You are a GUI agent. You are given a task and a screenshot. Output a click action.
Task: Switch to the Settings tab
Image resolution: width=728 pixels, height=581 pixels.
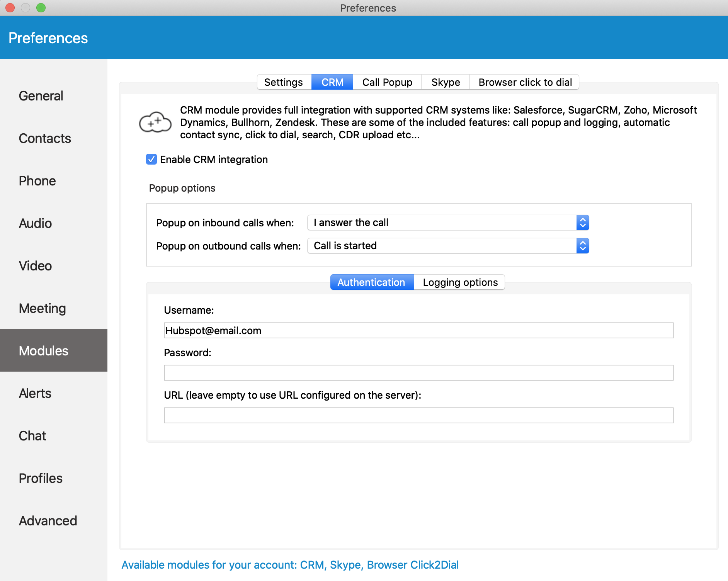[283, 82]
